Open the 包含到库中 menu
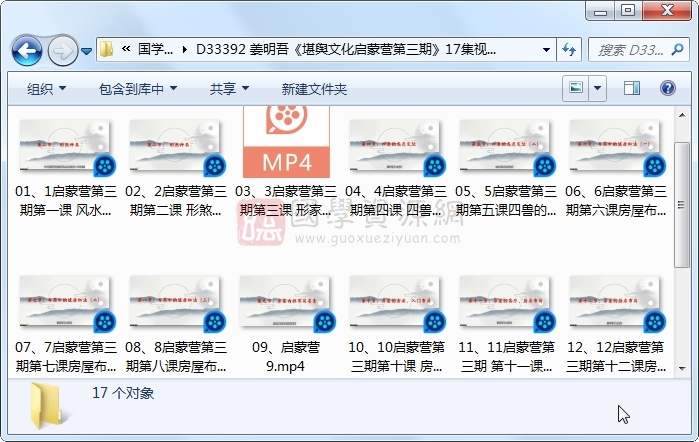 [x=138, y=89]
